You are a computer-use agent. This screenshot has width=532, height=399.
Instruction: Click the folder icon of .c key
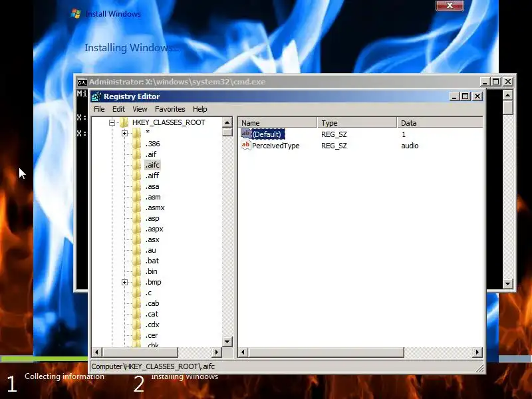(x=136, y=293)
